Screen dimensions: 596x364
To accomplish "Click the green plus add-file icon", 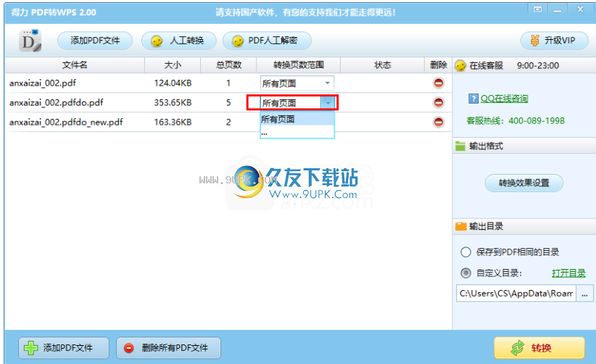I will pos(30,347).
